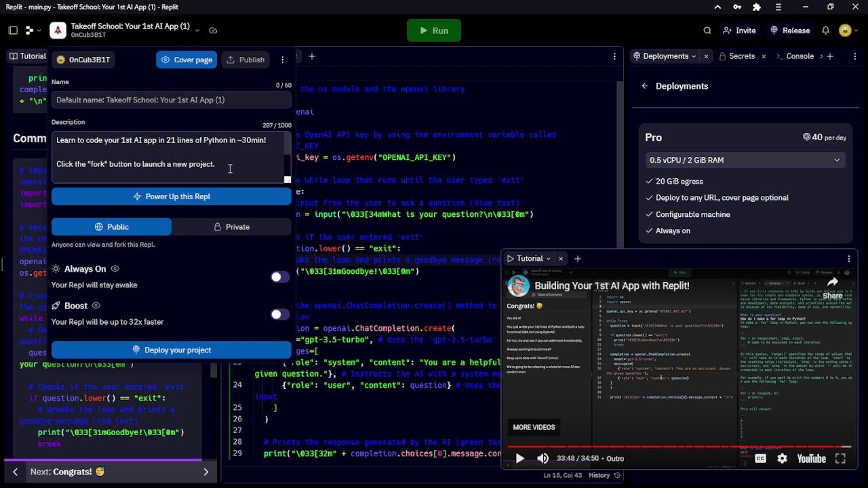Open the Repl title dropdown chevron
Image resolution: width=868 pixels, height=488 pixels.
197,30
